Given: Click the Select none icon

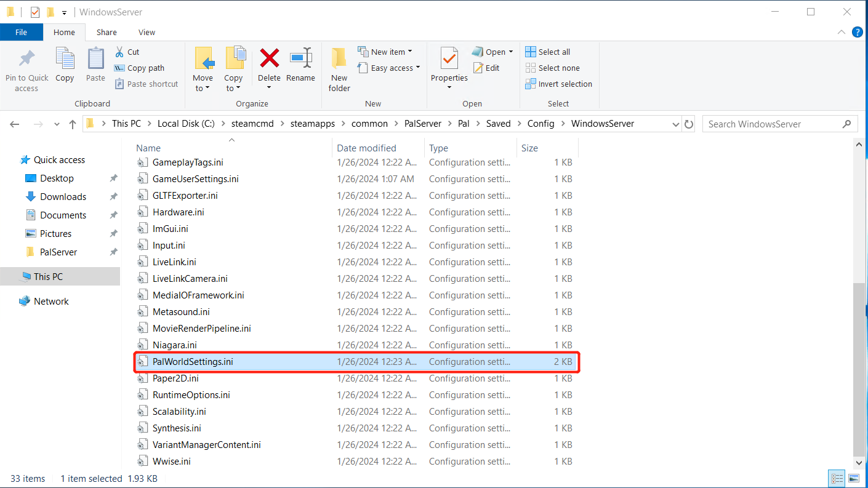Looking at the screenshot, I should [531, 68].
